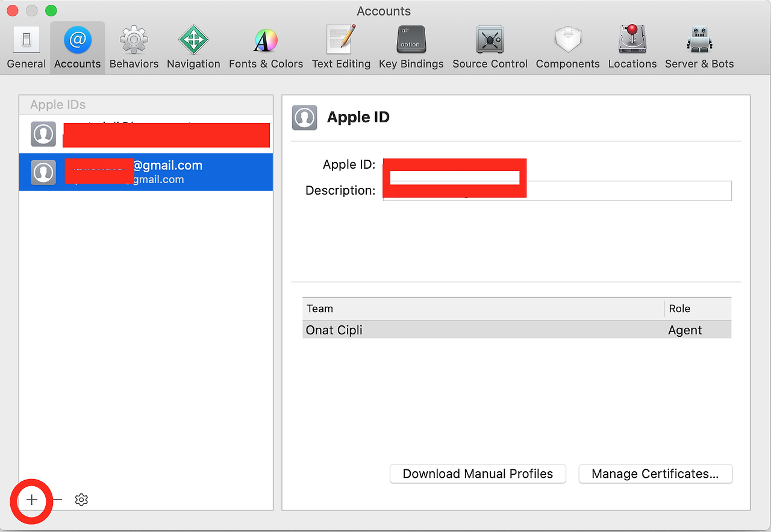The height and width of the screenshot is (532, 771).
Task: Click the Download Manual Profiles button
Action: point(478,474)
